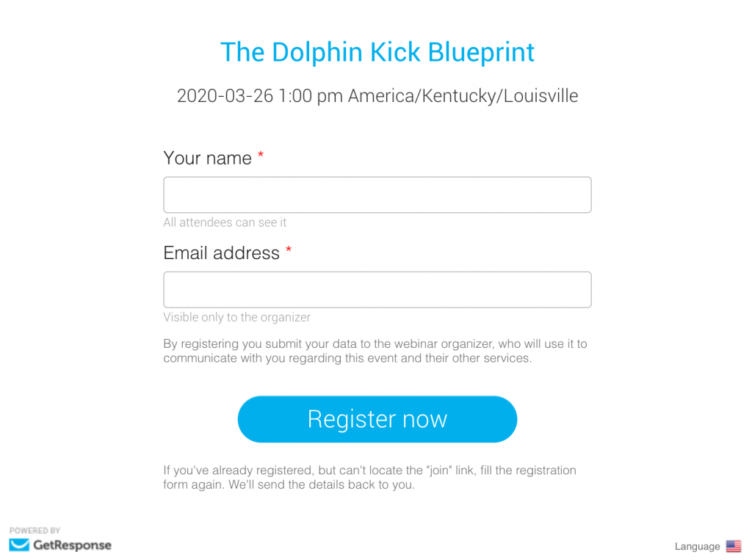Click the Visible only to the organizer hint
This screenshot has height=560, width=752.
point(236,317)
